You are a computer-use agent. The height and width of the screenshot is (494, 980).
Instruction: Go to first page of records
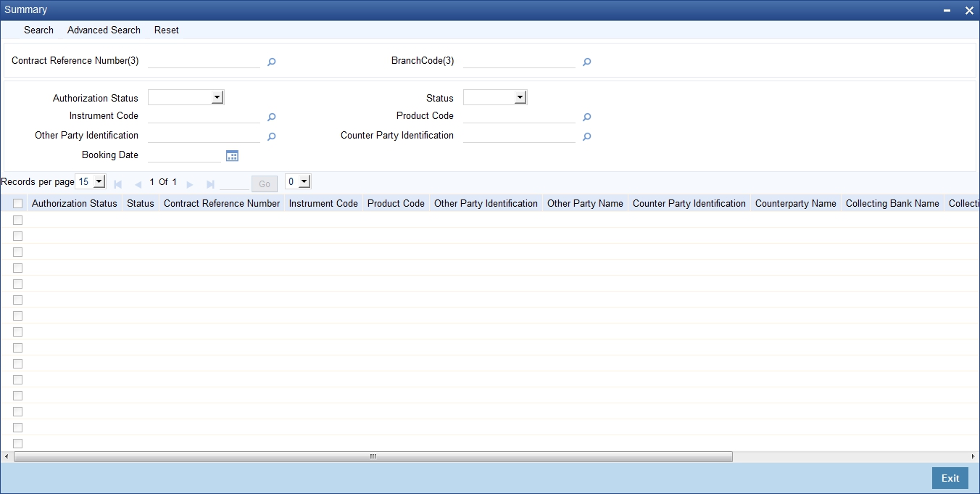tap(117, 184)
